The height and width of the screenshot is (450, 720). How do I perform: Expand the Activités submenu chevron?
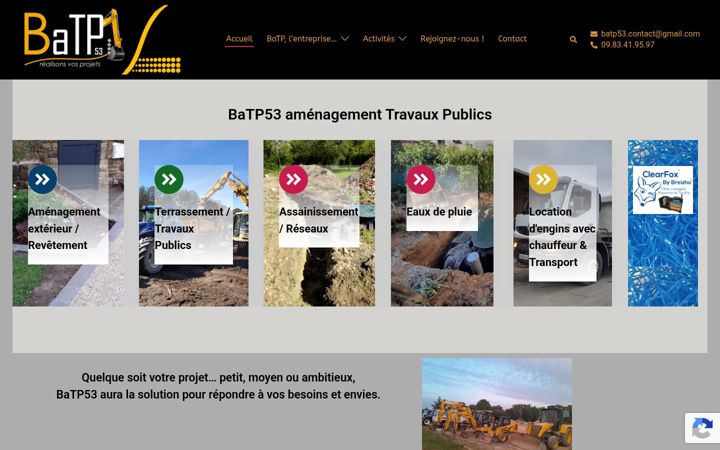[x=402, y=39]
